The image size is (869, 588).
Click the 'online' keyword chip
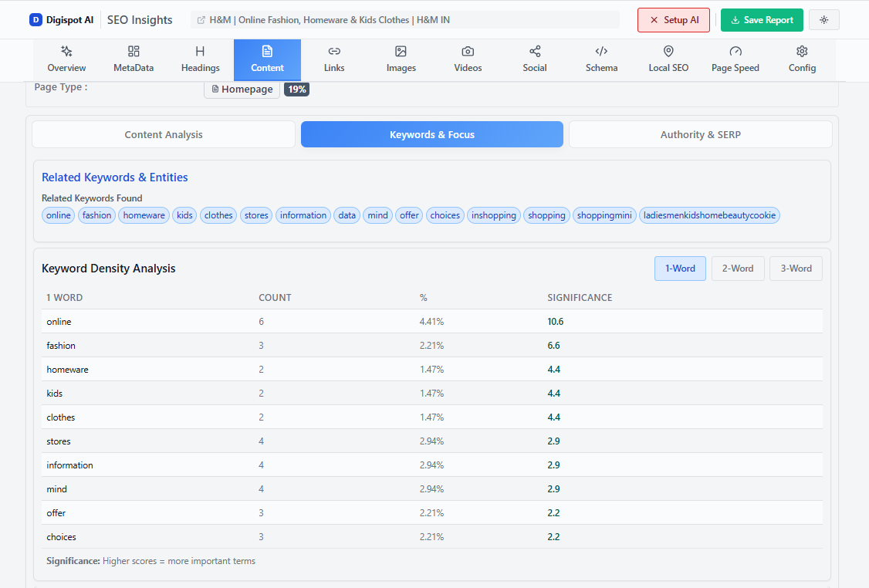click(58, 215)
